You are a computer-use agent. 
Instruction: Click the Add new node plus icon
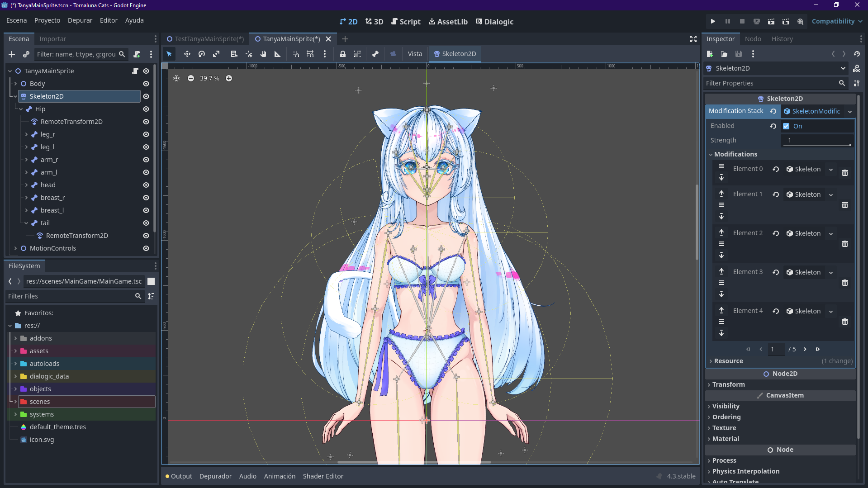tap(12, 54)
